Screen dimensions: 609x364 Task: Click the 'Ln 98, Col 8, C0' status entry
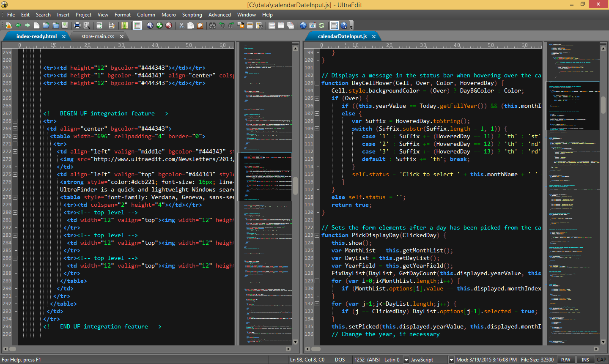pyautogui.click(x=307, y=360)
